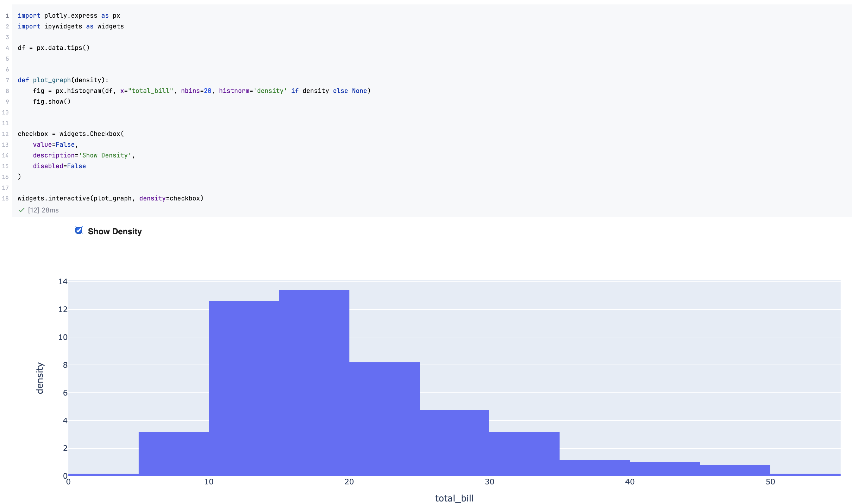Click the histogram bar spanning 20–25
Screen dimensions: 852x504
[384, 420]
